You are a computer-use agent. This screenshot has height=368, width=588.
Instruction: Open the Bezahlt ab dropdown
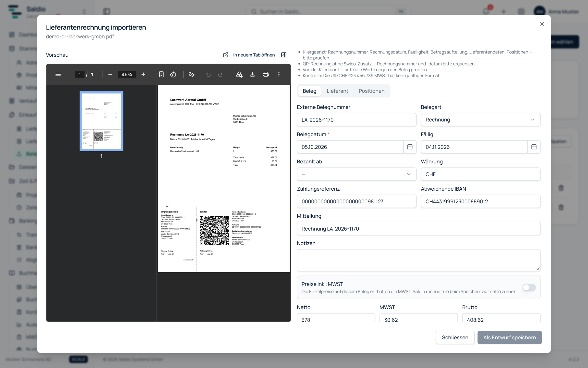[x=356, y=174]
